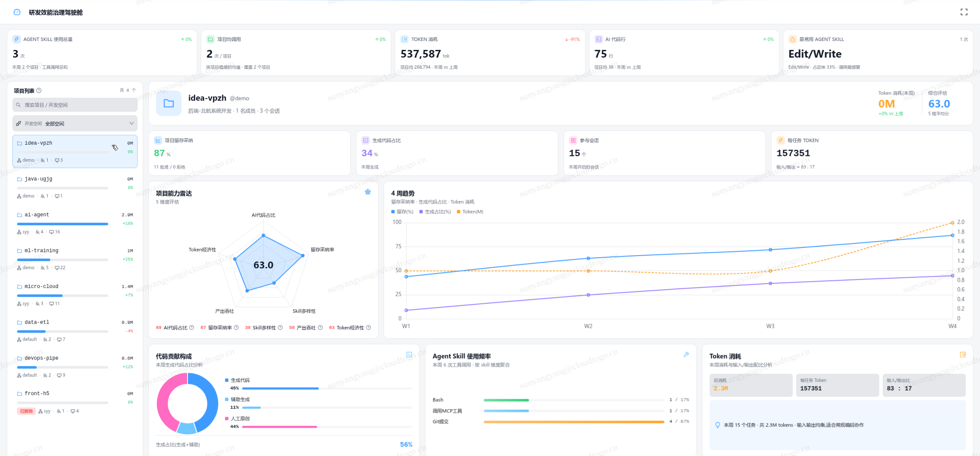Open help tooltip next to 项目列表
This screenshot has height=456, width=980.
point(39,90)
